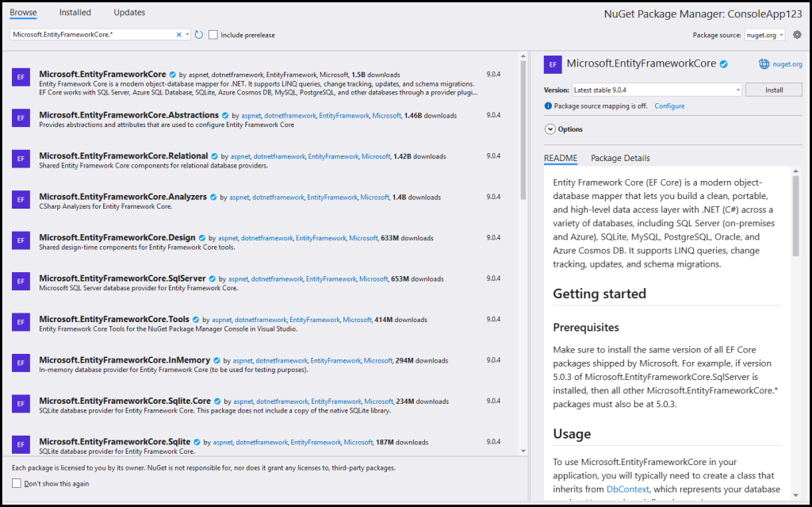Viewport: 812px width, 507px height.
Task: Open NuGet settings gear icon
Action: point(797,35)
